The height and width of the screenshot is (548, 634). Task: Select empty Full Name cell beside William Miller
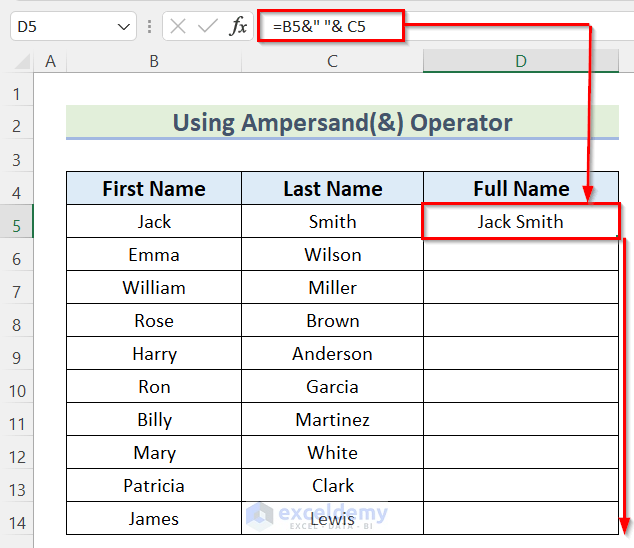point(521,288)
